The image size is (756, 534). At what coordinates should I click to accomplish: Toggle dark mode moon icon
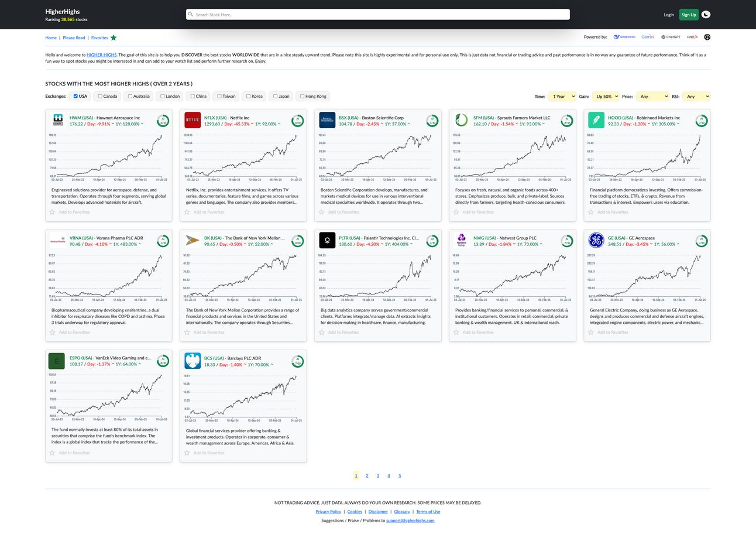[x=706, y=15]
